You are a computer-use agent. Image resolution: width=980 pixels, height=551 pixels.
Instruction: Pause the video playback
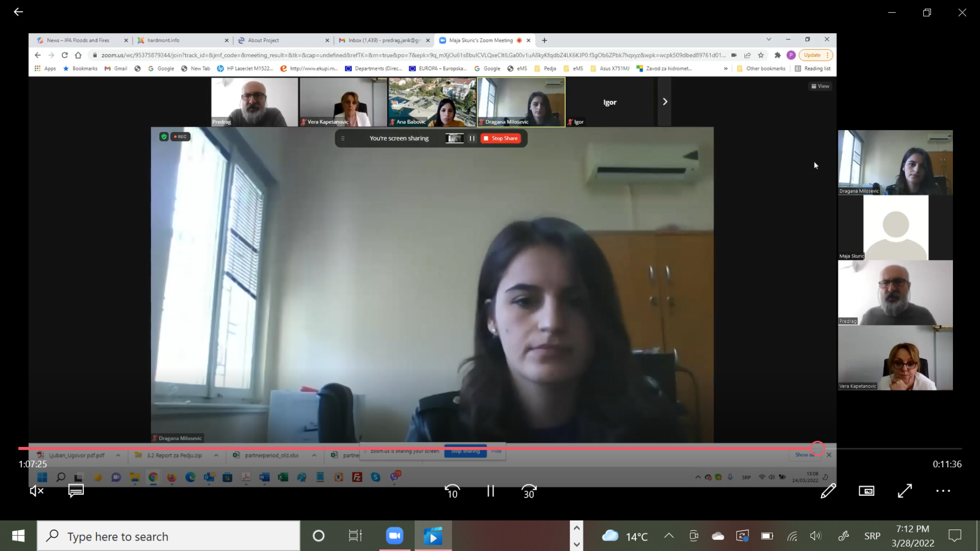coord(490,490)
